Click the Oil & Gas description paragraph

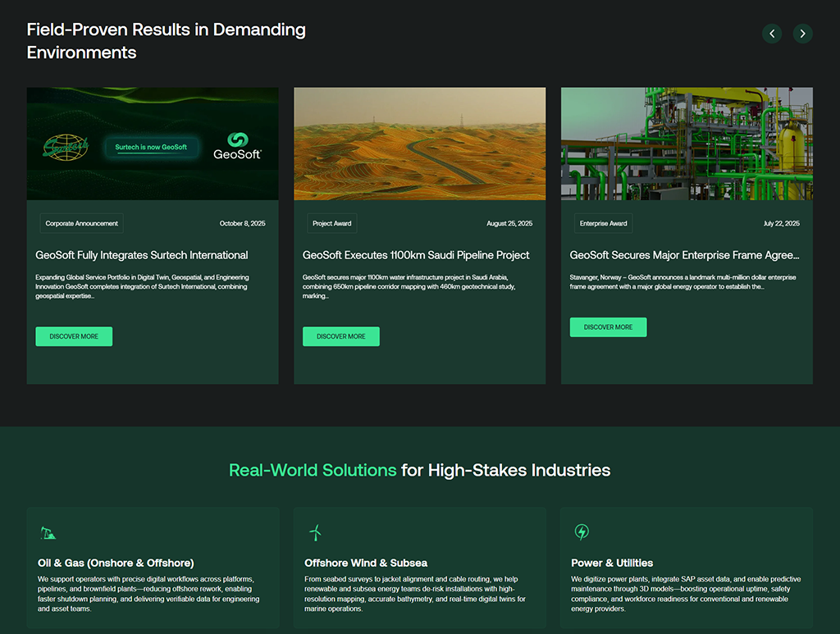tap(148, 594)
